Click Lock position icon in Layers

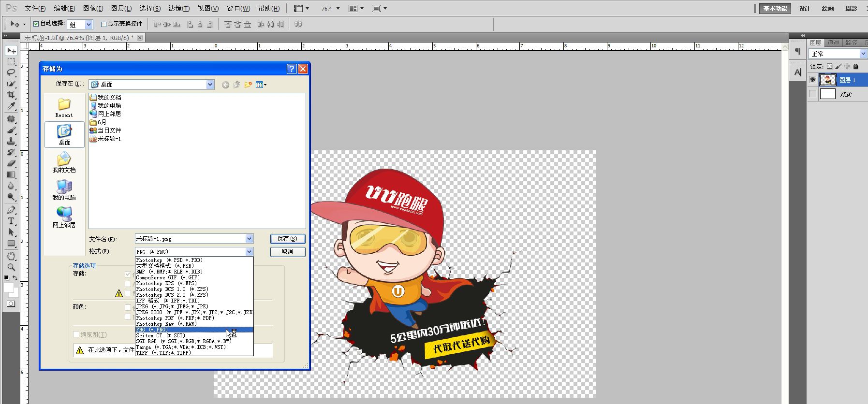click(847, 66)
